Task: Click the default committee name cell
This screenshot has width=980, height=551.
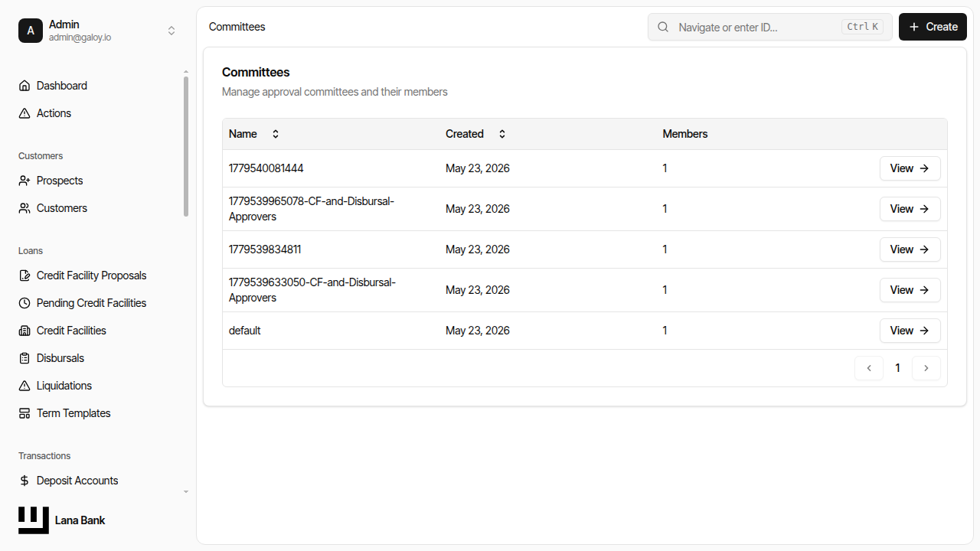Action: (x=331, y=331)
